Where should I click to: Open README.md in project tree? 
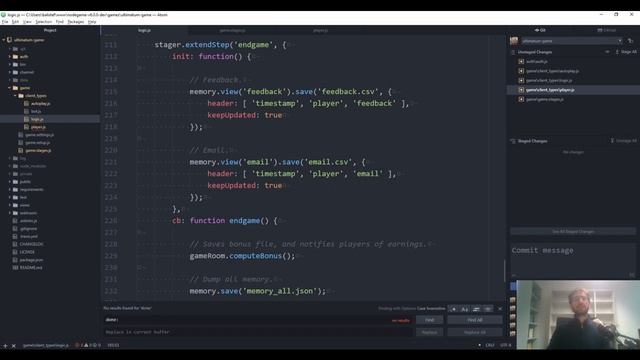pyautogui.click(x=31, y=268)
